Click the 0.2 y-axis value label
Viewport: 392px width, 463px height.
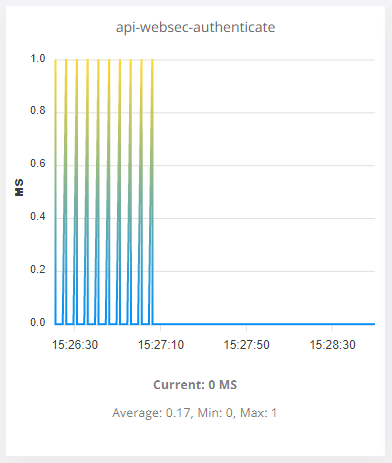pyautogui.click(x=38, y=269)
